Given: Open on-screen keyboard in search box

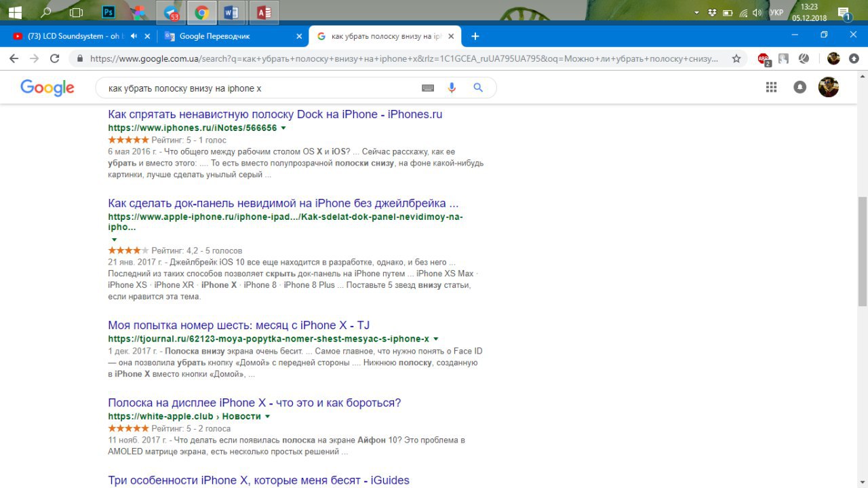Looking at the screenshot, I should (x=428, y=88).
